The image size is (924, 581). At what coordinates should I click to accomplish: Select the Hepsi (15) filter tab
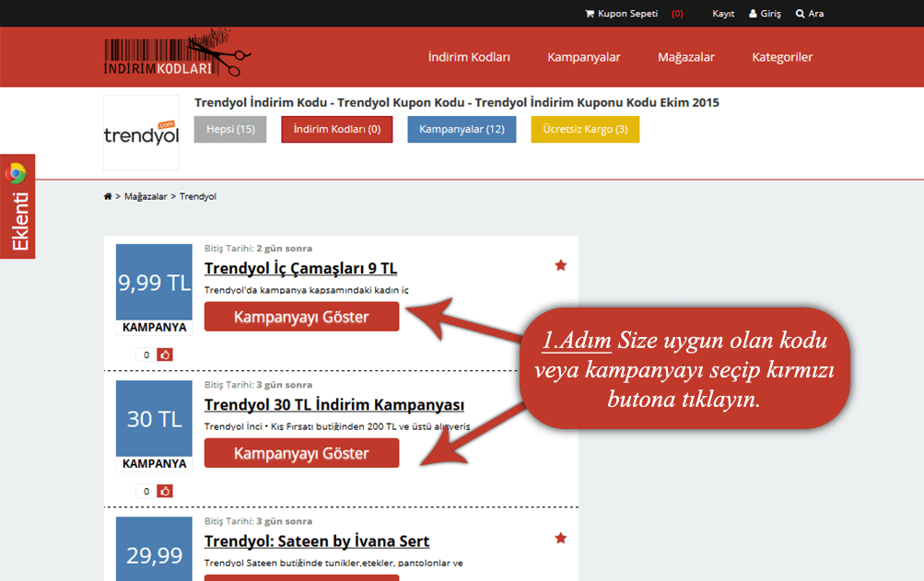pos(230,129)
